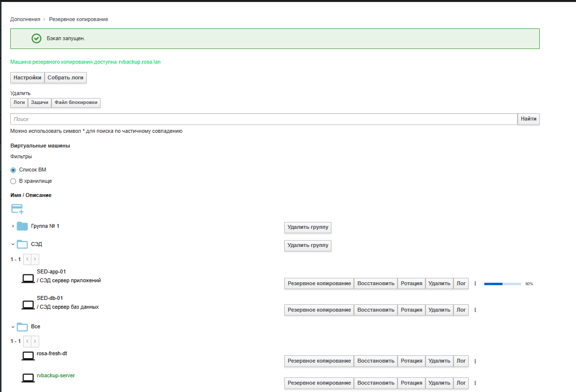
Task: Select the В хранилище filter option
Action: pyautogui.click(x=13, y=181)
